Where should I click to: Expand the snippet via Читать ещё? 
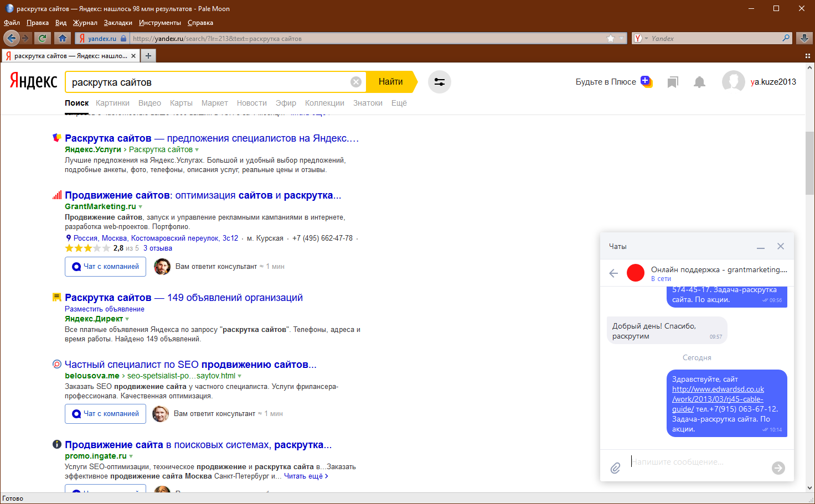(x=306, y=476)
